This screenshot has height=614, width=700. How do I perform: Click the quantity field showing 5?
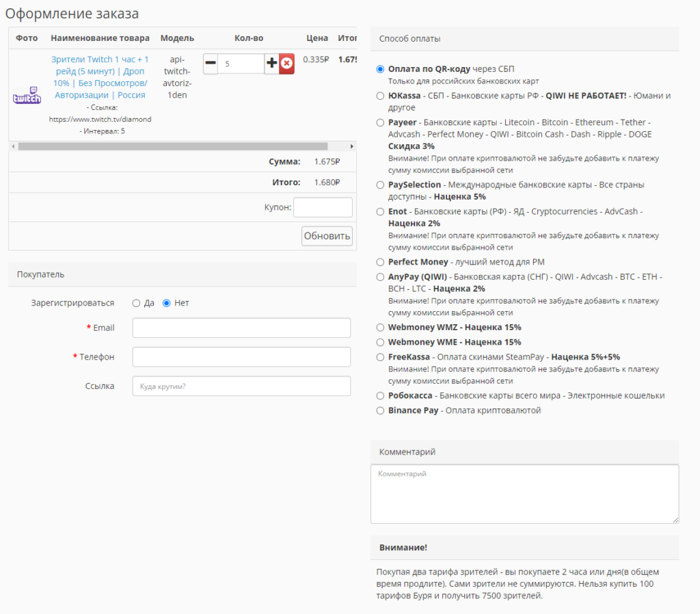click(241, 64)
